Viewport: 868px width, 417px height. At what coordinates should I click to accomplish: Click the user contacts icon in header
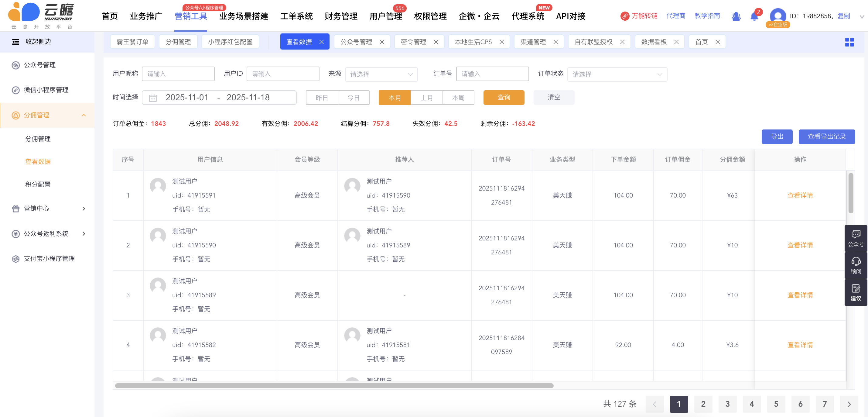736,16
